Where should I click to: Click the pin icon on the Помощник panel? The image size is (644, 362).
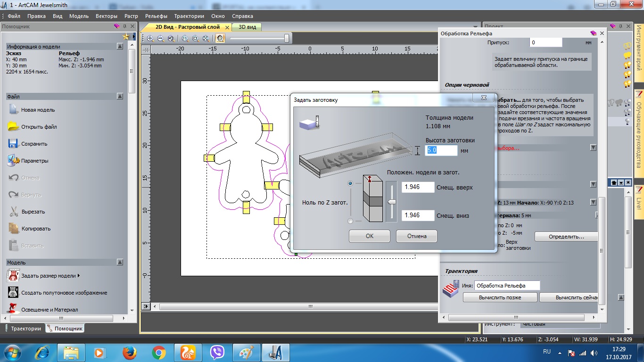(x=125, y=26)
